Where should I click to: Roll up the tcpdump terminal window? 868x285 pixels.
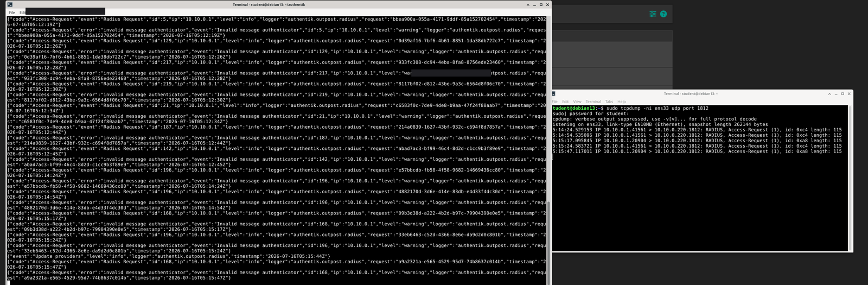click(x=829, y=94)
